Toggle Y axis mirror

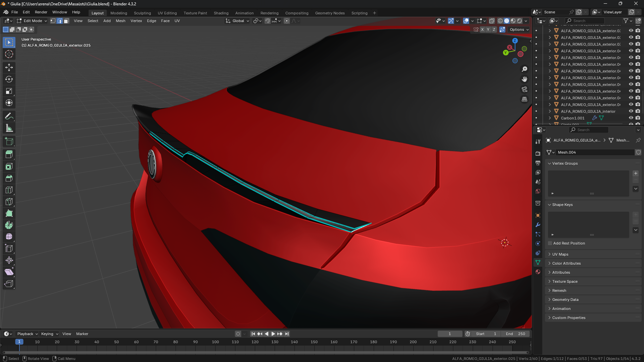pyautogui.click(x=488, y=30)
